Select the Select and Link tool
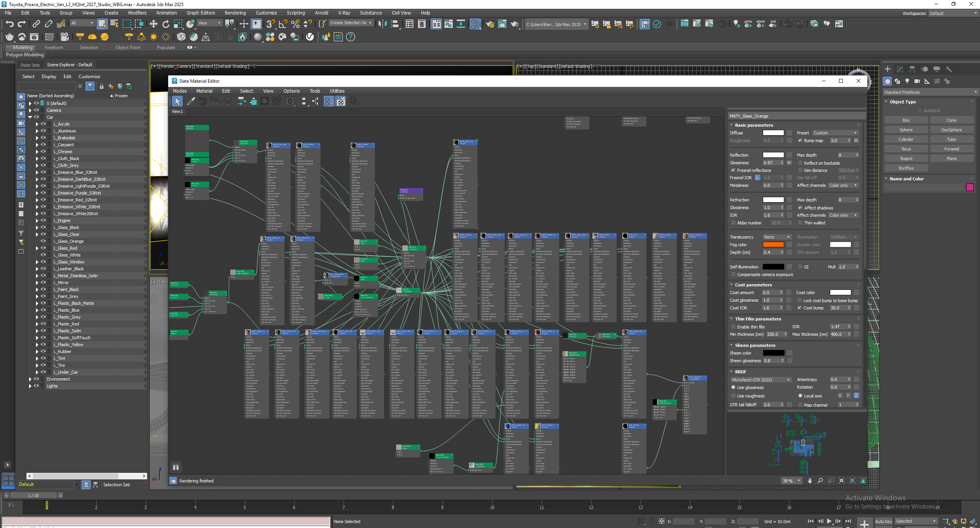This screenshot has width=980, height=528. coord(36,24)
